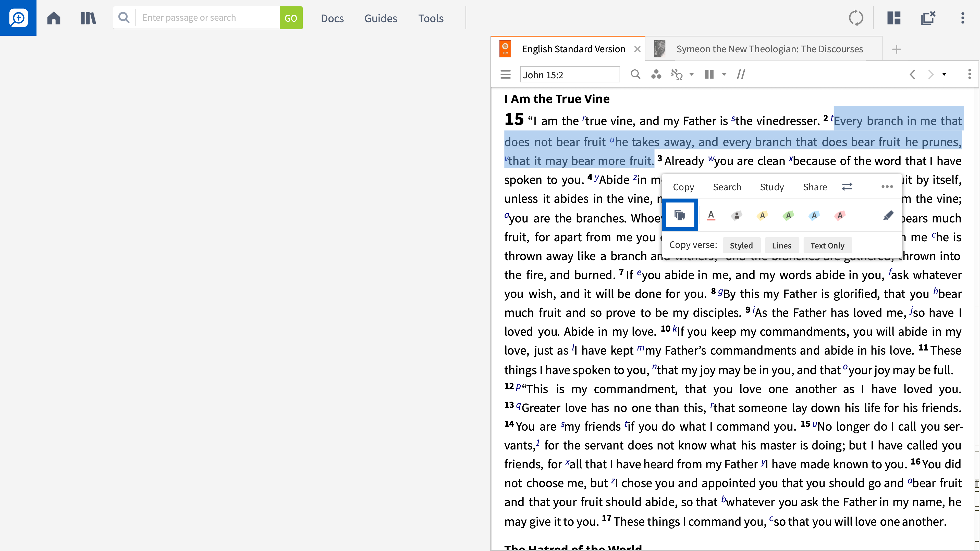Open footnote w before 'you are clean'
This screenshot has width=980, height=551.
[711, 158]
